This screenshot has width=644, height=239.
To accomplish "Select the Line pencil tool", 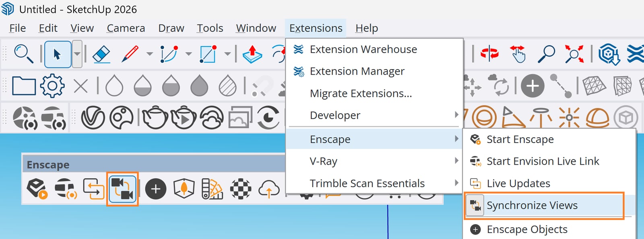I will click(x=130, y=54).
